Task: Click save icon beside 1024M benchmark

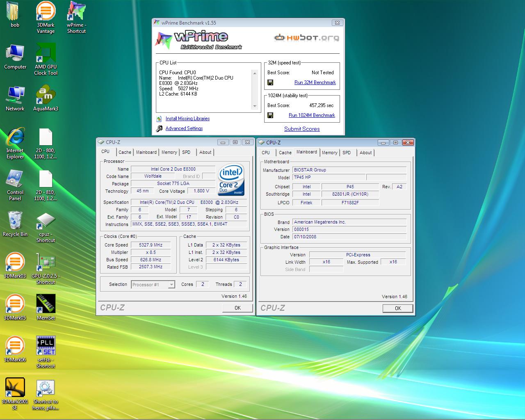Action: point(270,115)
